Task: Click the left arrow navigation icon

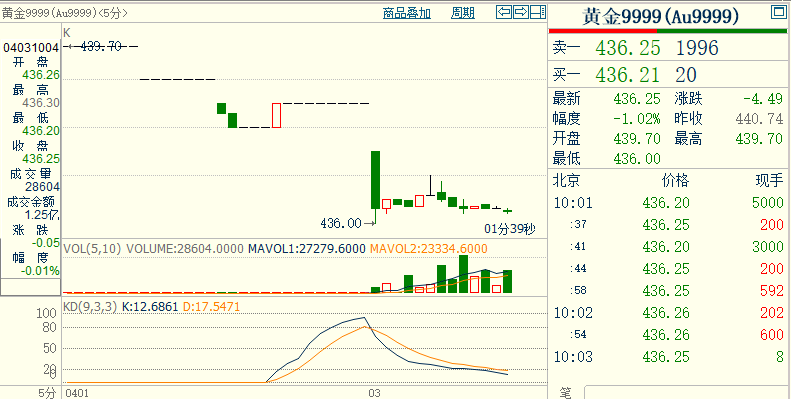Action: pyautogui.click(x=504, y=12)
